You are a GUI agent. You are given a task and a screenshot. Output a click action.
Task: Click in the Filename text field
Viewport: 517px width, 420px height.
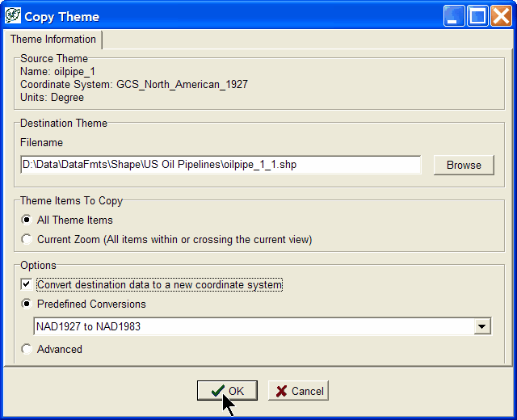click(220, 165)
